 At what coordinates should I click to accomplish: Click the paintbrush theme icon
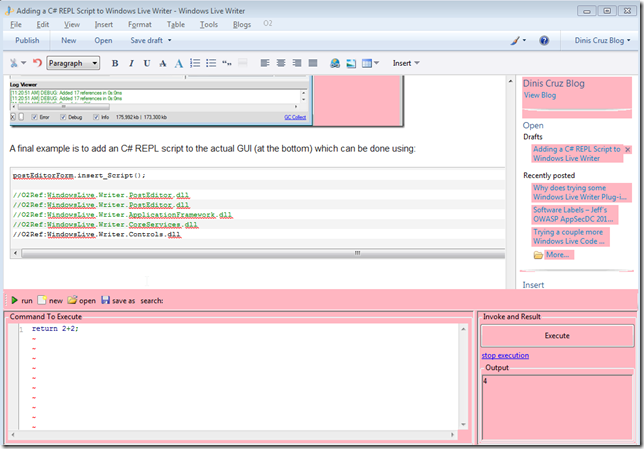click(515, 40)
